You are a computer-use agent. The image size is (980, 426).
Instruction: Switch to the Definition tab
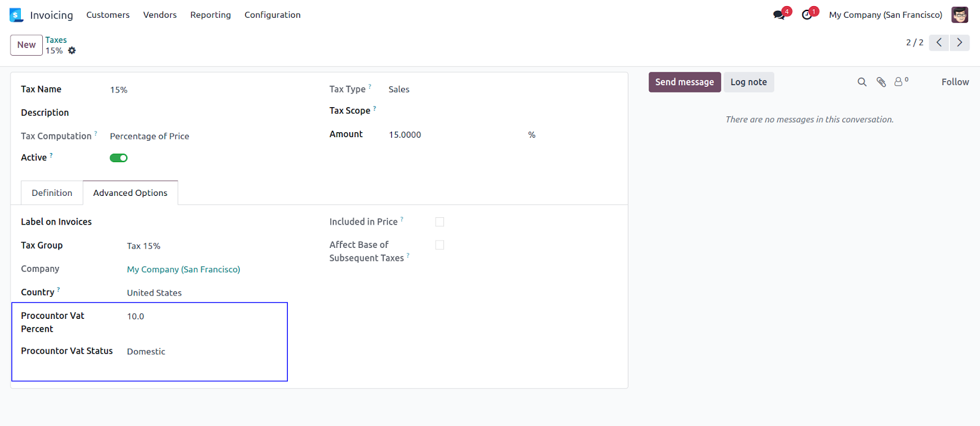52,193
